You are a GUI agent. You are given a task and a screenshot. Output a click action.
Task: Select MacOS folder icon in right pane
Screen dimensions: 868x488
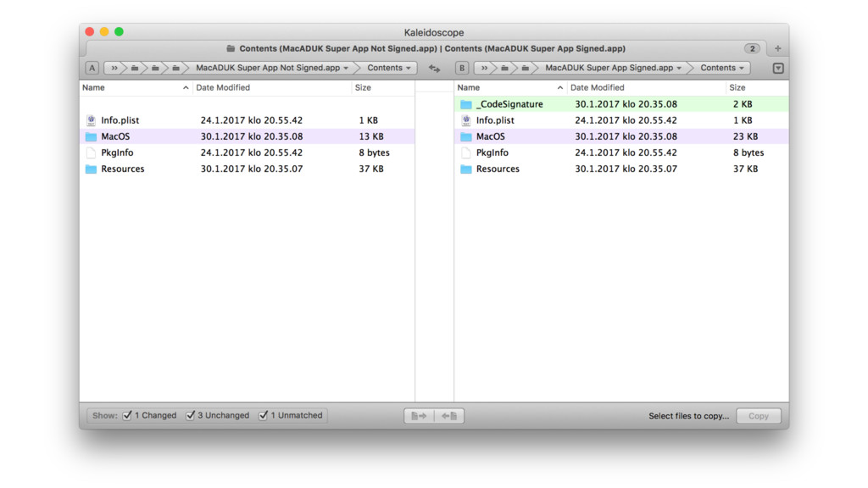[466, 136]
